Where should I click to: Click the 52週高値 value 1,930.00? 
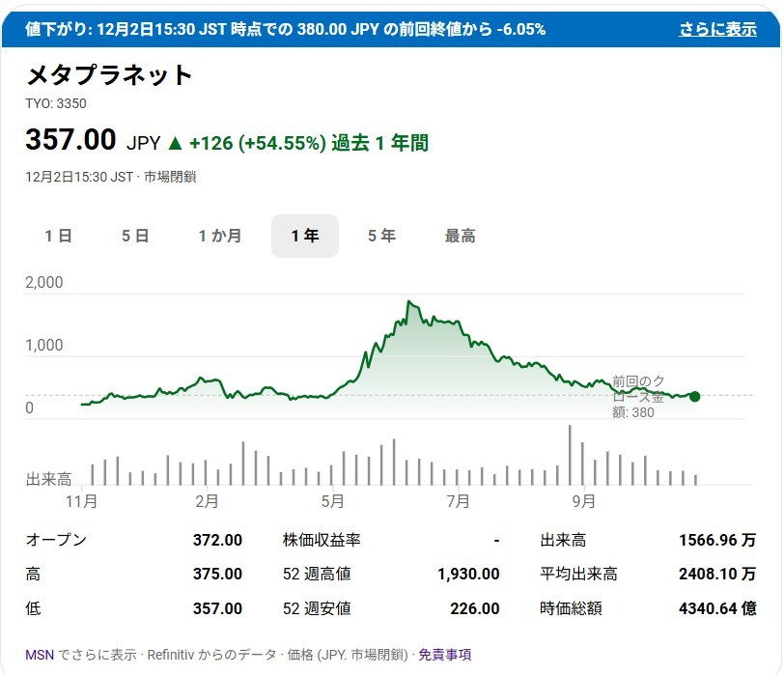click(x=468, y=574)
